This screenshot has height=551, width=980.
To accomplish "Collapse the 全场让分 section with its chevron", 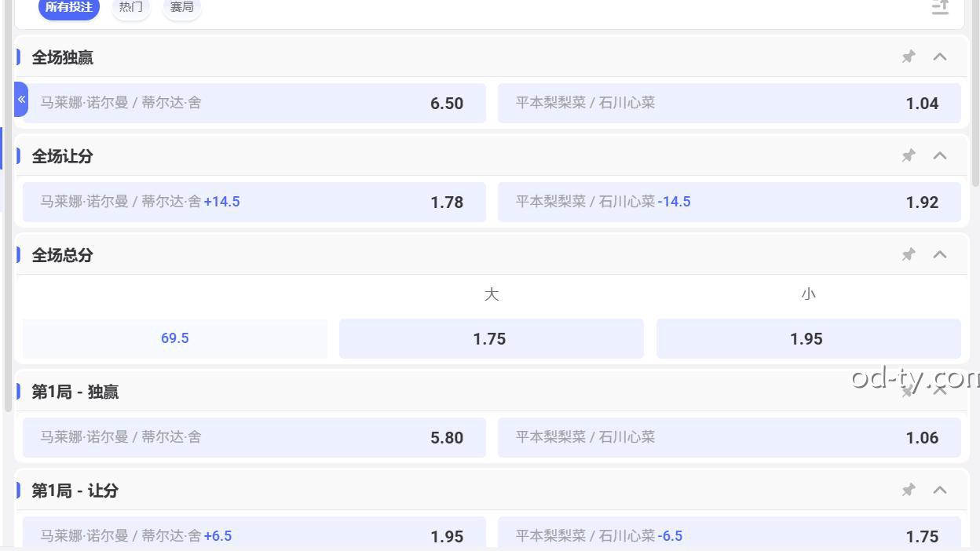I will (x=940, y=155).
